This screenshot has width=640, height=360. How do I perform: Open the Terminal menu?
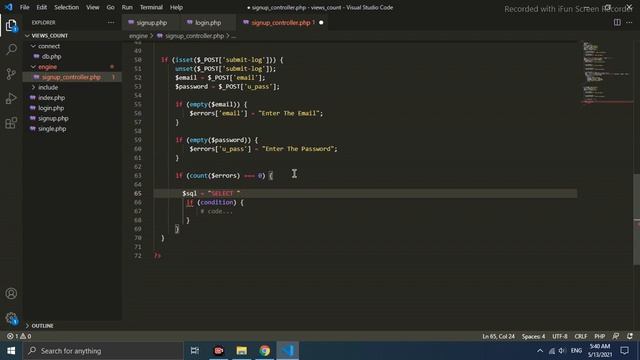pyautogui.click(x=151, y=7)
